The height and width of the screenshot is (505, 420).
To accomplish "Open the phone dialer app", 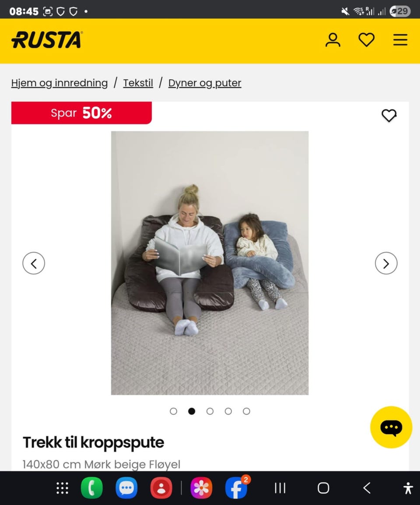I will click(x=91, y=488).
